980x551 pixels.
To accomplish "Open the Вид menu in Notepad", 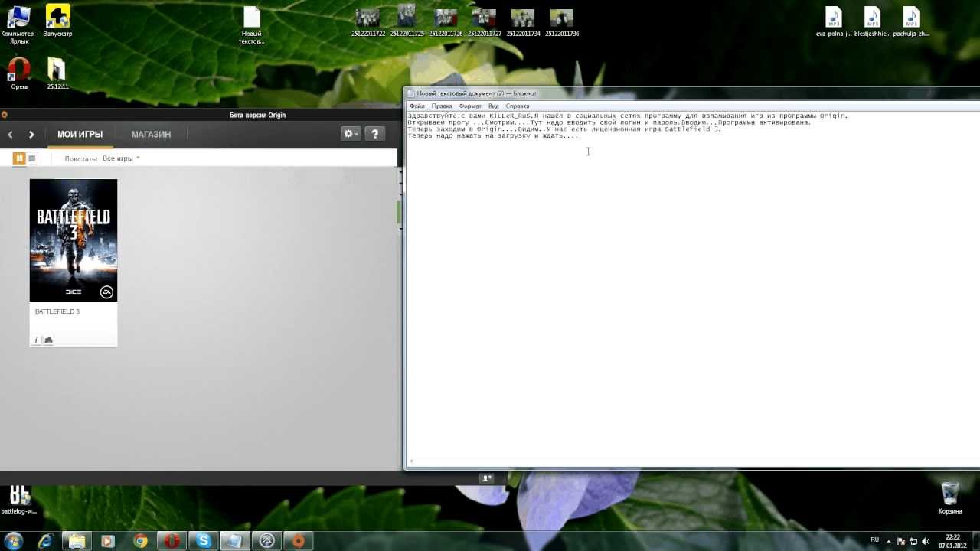I will 494,106.
